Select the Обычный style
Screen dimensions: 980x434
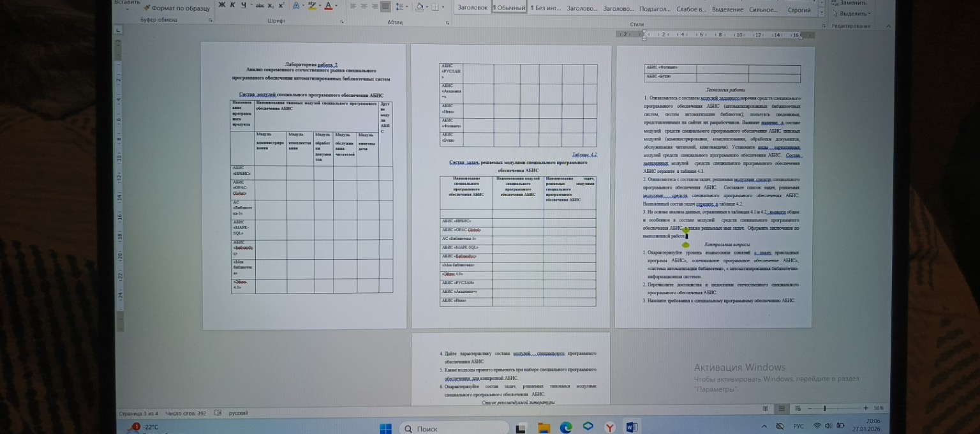pos(509,8)
